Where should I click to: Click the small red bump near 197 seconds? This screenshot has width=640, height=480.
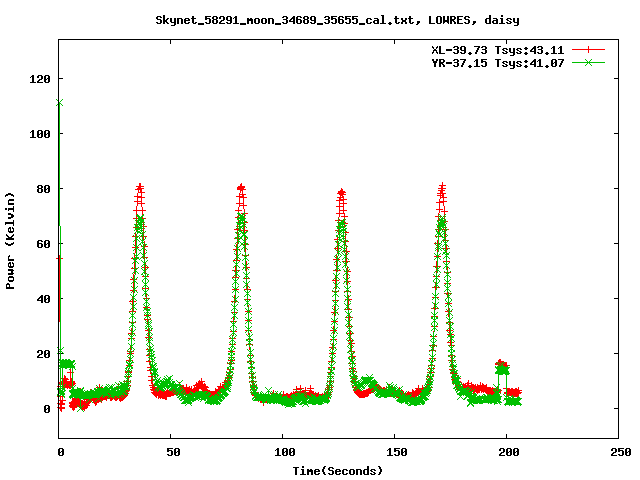coord(502,364)
